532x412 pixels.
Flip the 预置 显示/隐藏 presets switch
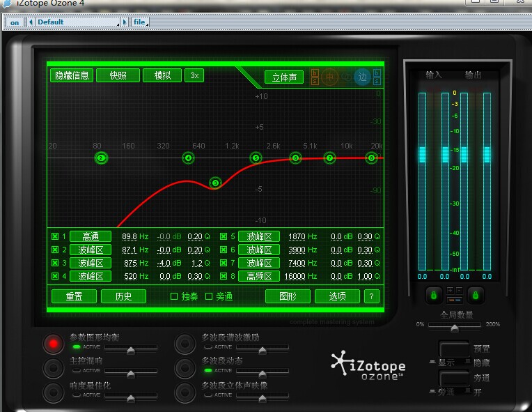click(x=454, y=349)
